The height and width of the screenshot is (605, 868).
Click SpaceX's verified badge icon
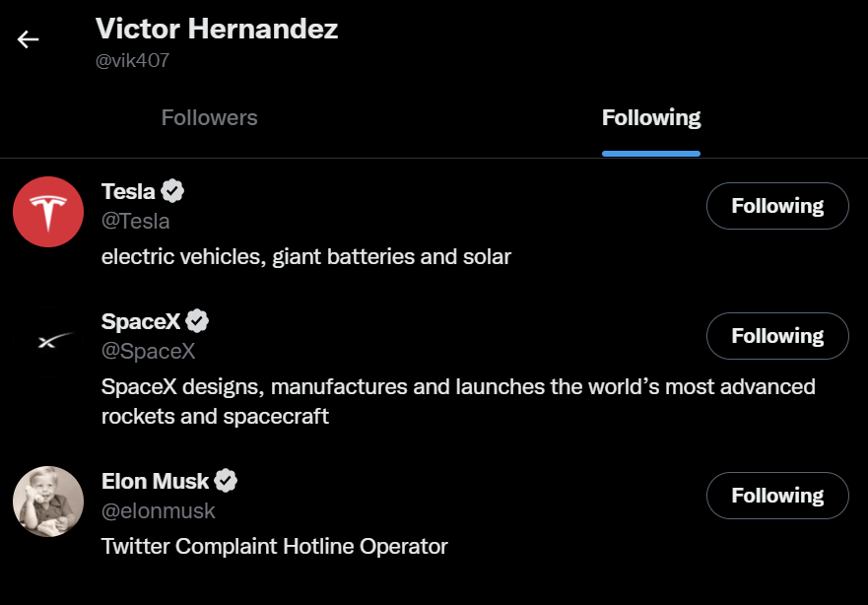coord(196,321)
